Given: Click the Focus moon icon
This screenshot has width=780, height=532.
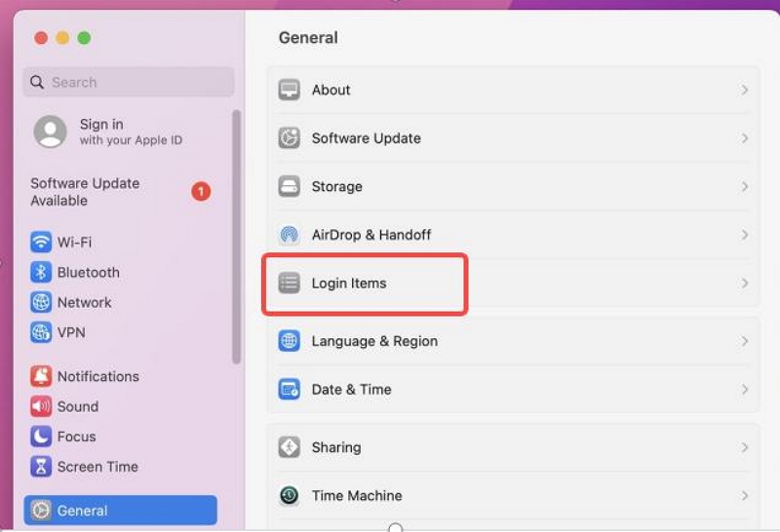Looking at the screenshot, I should pyautogui.click(x=41, y=437).
